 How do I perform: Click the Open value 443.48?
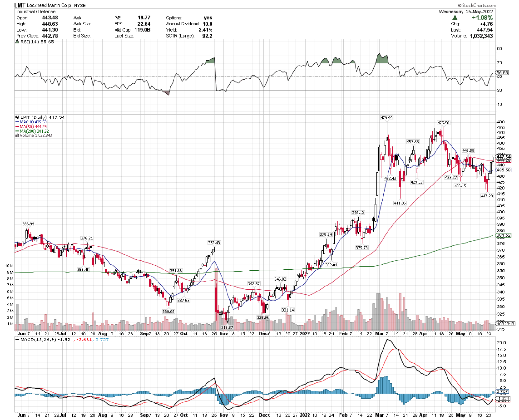pyautogui.click(x=50, y=18)
